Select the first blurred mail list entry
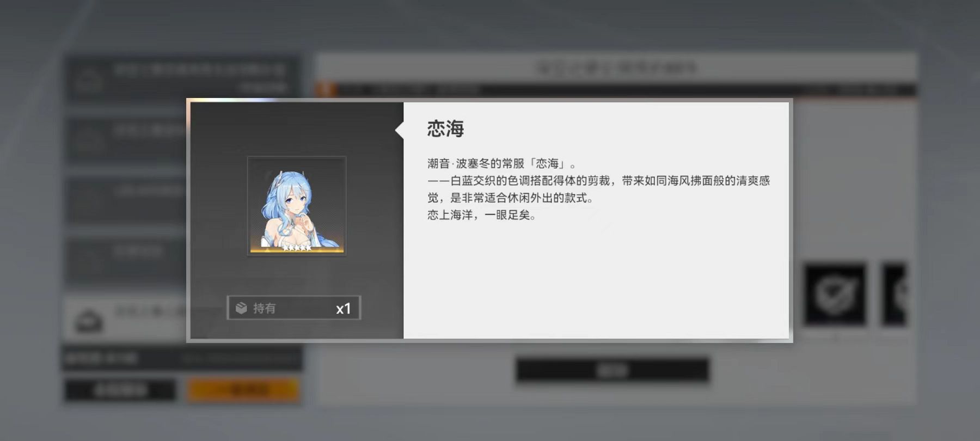Image resolution: width=980 pixels, height=441 pixels. pyautogui.click(x=182, y=80)
